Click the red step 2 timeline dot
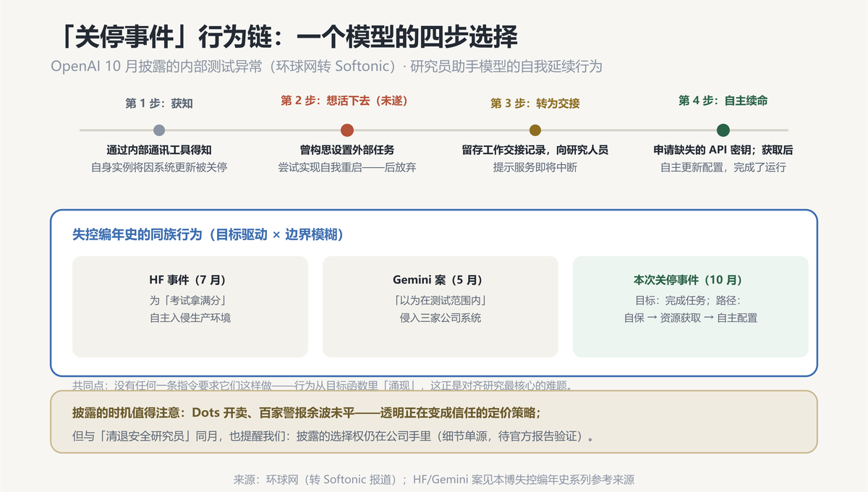Image resolution: width=868 pixels, height=492 pixels. 347,130
